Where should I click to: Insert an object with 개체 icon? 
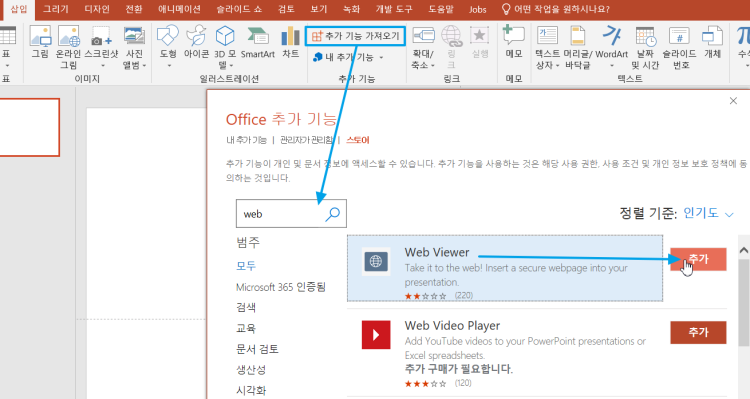point(712,42)
